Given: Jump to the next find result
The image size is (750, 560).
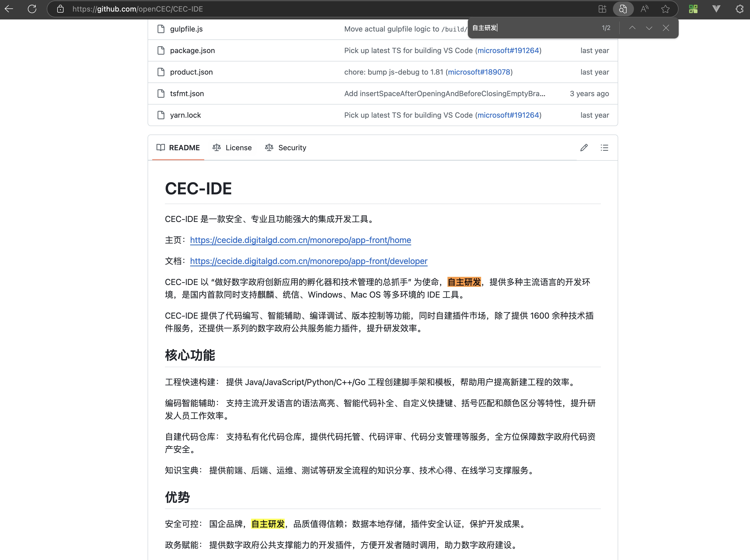Looking at the screenshot, I should pyautogui.click(x=649, y=28).
